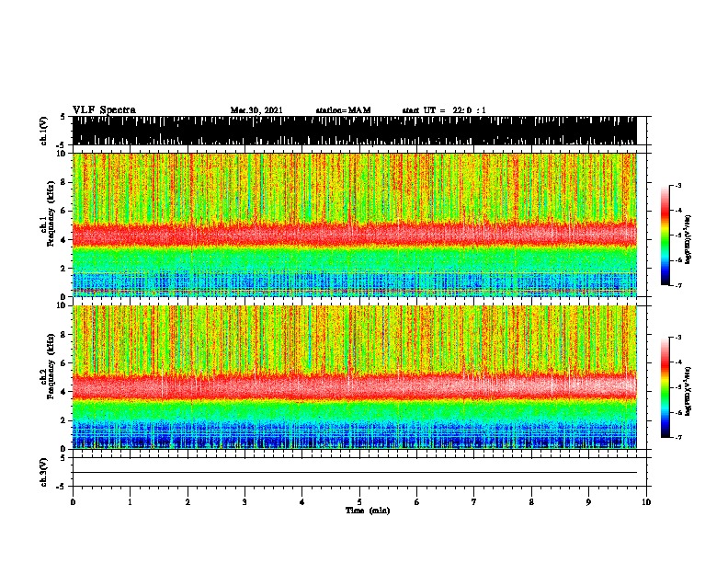The width and height of the screenshot is (728, 563).
Task: Click time axis tick label "9"
Action: [x=588, y=502]
